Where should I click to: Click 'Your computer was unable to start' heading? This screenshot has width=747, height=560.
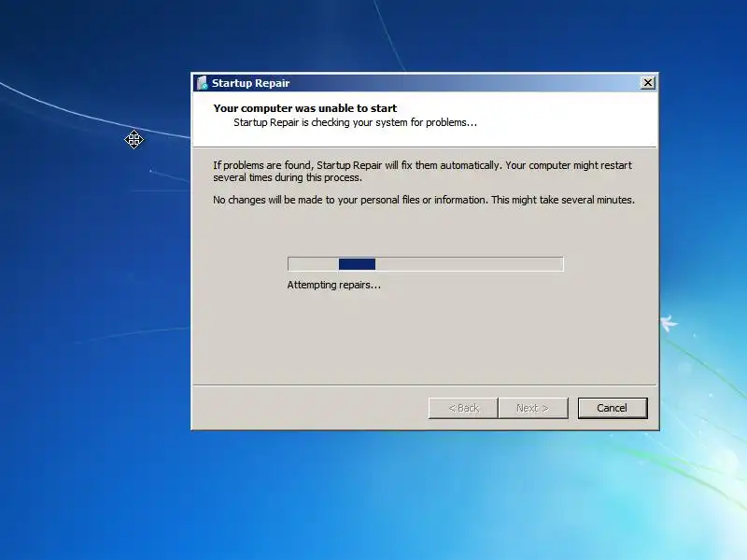[305, 108]
